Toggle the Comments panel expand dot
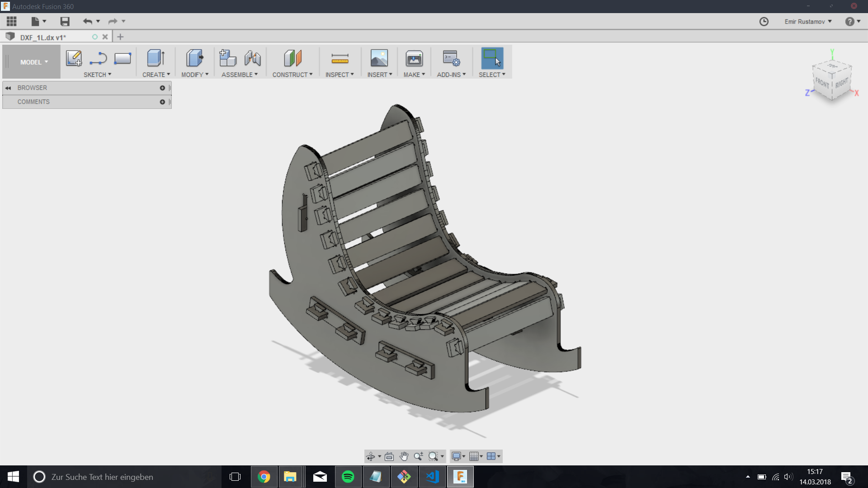 coord(162,102)
